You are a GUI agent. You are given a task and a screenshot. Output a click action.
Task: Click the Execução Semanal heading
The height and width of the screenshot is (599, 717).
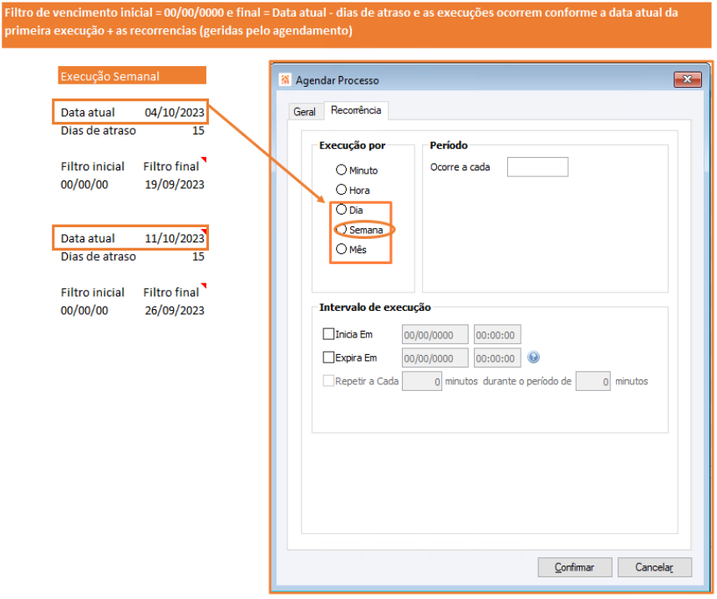point(132,76)
